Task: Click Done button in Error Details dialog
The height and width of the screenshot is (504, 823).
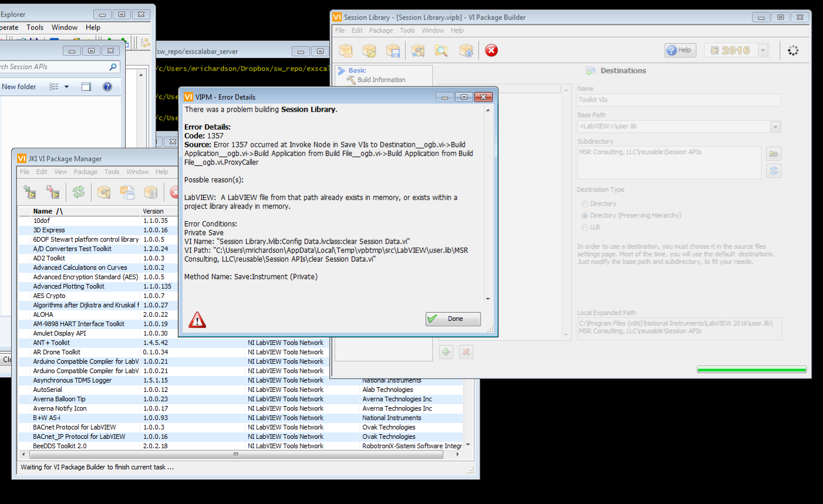Action: click(453, 319)
